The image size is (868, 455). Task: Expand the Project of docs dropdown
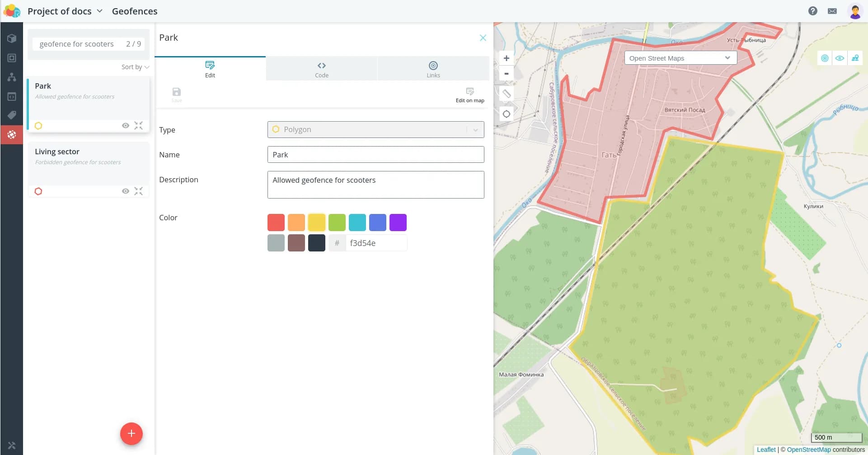(99, 11)
